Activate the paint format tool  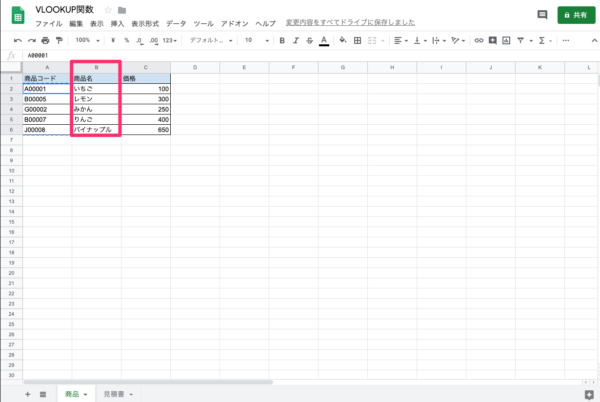59,41
